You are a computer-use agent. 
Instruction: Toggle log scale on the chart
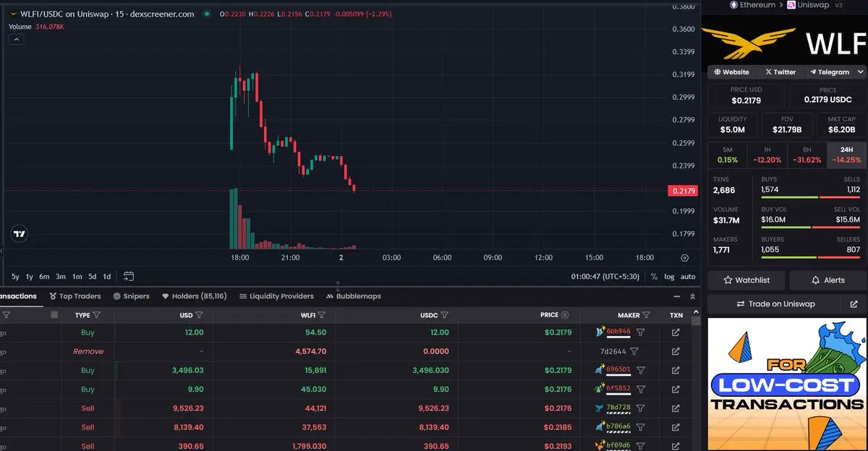pos(669,276)
